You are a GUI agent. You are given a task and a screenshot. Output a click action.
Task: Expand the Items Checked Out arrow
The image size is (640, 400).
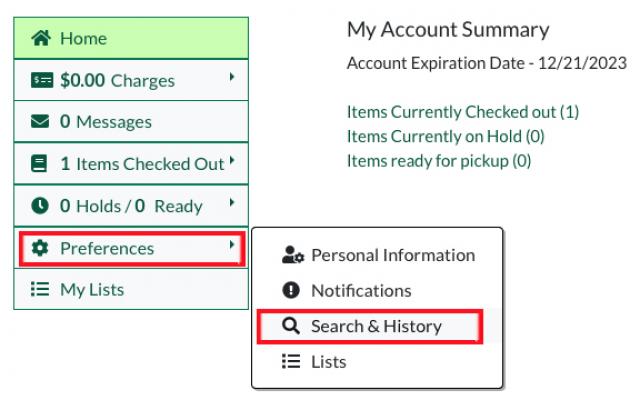(x=232, y=160)
